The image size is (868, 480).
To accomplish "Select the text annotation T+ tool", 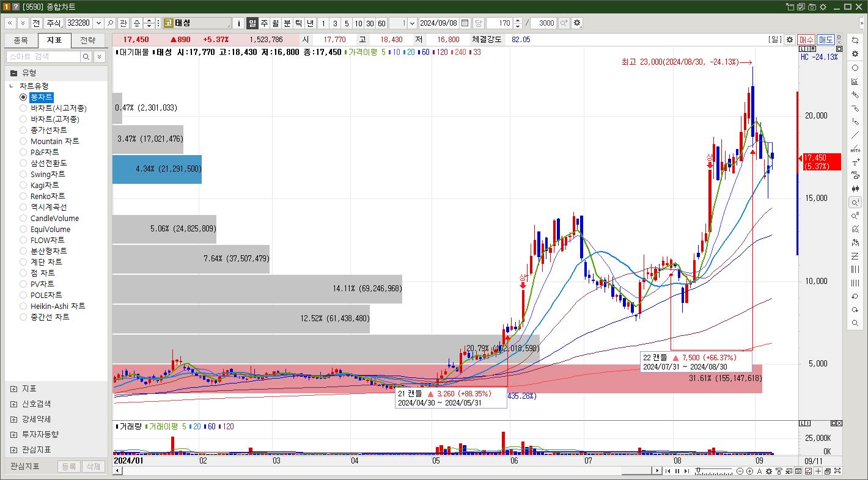I will click(x=855, y=162).
